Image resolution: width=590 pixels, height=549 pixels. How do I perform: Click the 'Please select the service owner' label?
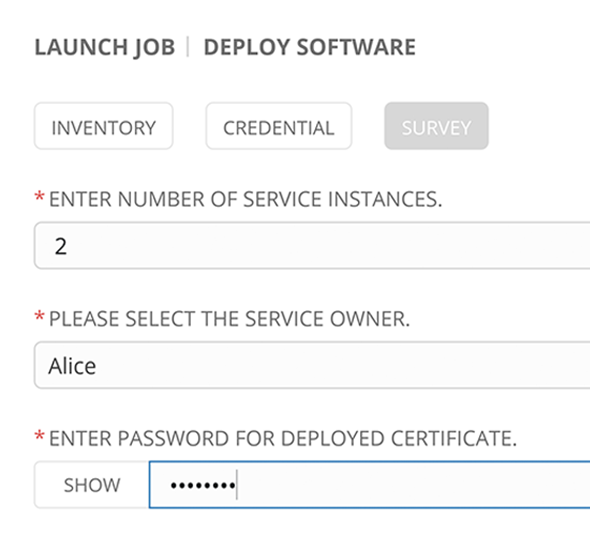click(x=229, y=319)
